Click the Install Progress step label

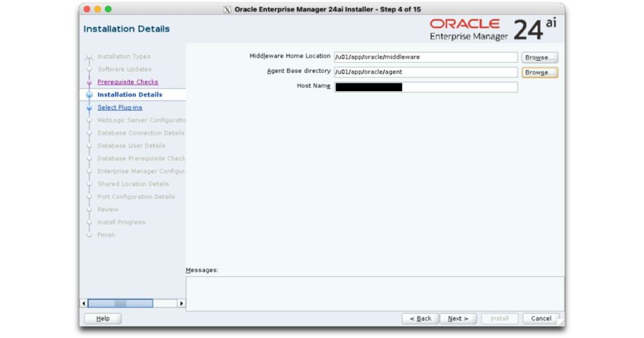(121, 222)
